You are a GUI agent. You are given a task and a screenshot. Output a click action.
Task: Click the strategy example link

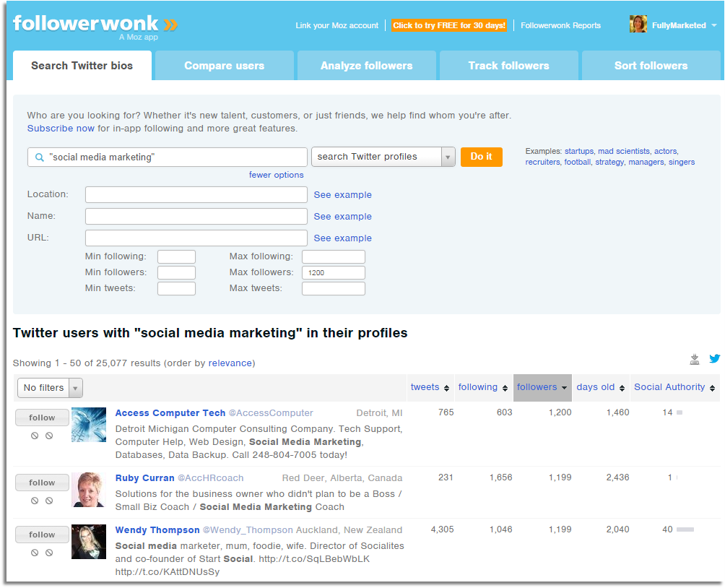[x=609, y=162]
